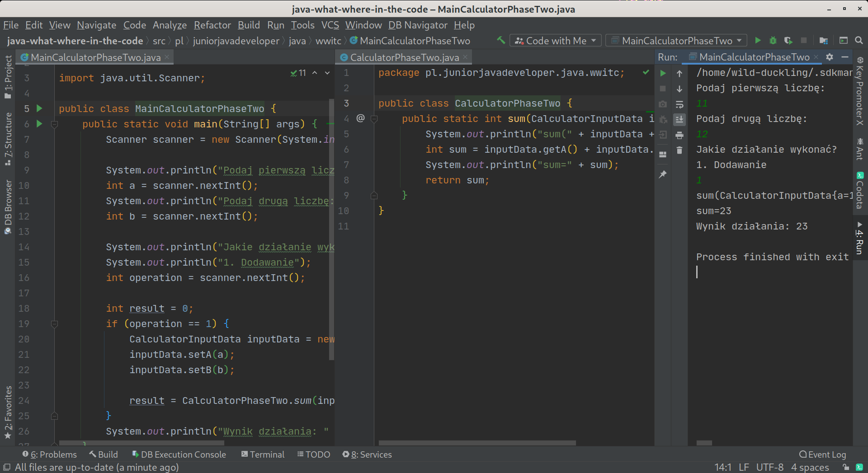
Task: Open the Event Log
Action: [x=823, y=454]
